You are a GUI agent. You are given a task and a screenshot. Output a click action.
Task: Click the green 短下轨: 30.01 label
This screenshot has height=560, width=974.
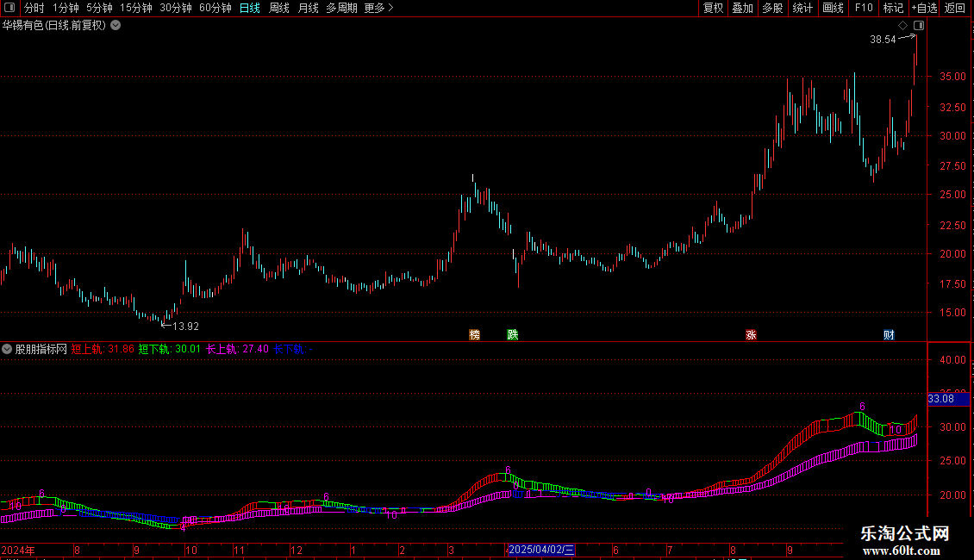[x=170, y=349]
